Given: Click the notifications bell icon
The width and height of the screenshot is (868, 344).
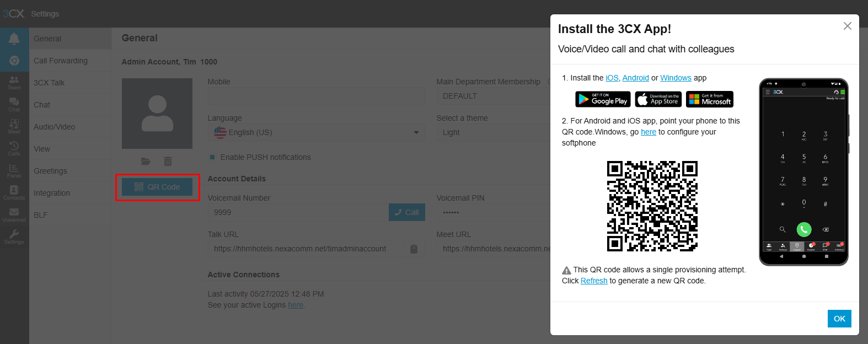Looking at the screenshot, I should tap(14, 39).
